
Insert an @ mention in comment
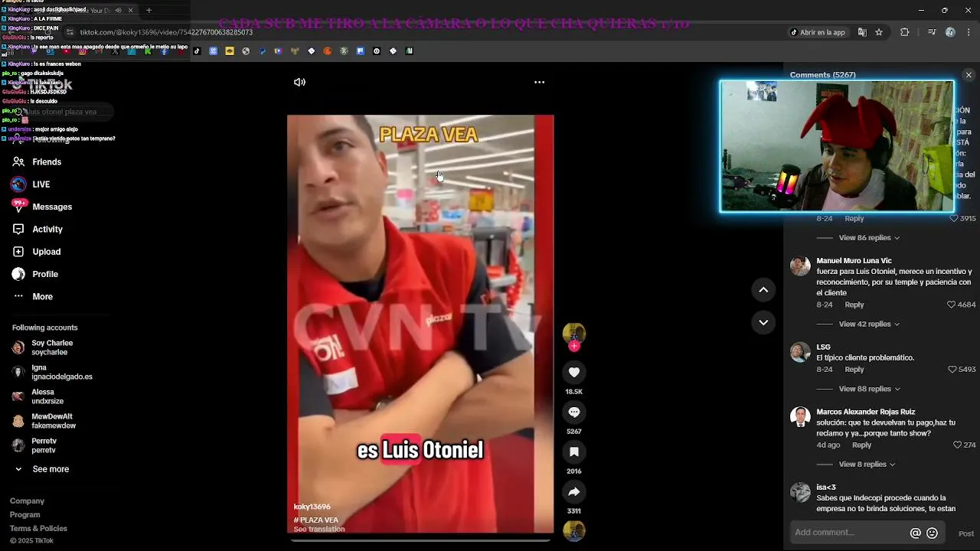click(915, 533)
